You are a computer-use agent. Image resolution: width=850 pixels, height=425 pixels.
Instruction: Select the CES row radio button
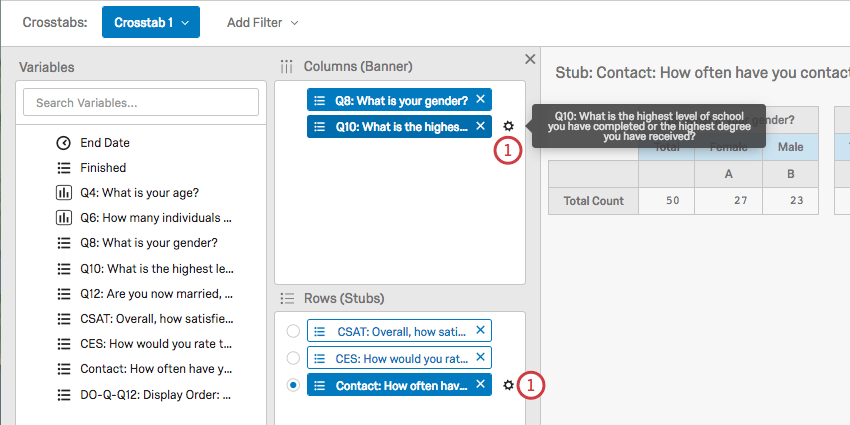(292, 358)
